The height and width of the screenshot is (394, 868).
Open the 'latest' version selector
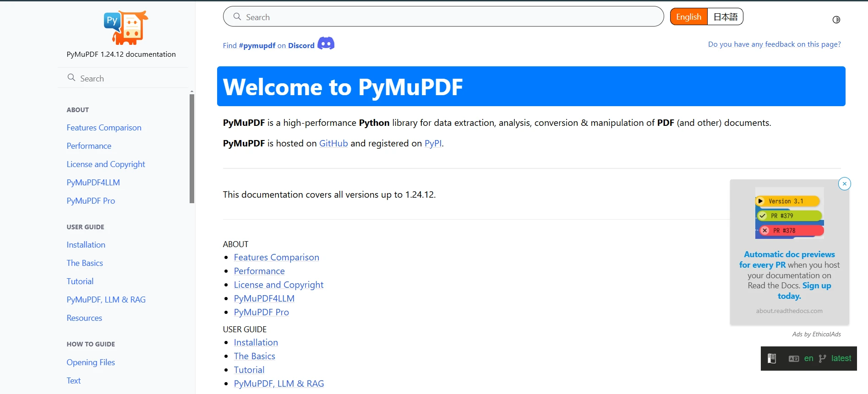tap(841, 358)
